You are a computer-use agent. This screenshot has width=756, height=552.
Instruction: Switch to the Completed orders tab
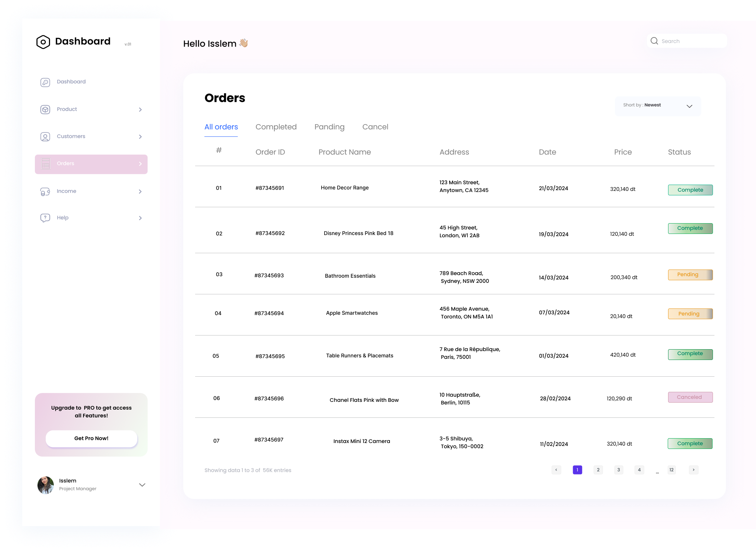276,127
